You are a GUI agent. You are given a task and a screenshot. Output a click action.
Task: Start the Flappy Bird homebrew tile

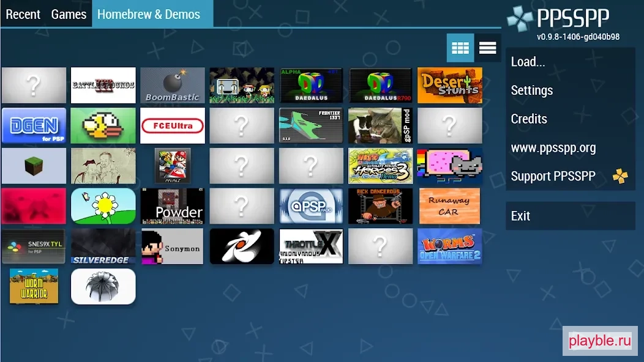tap(103, 125)
